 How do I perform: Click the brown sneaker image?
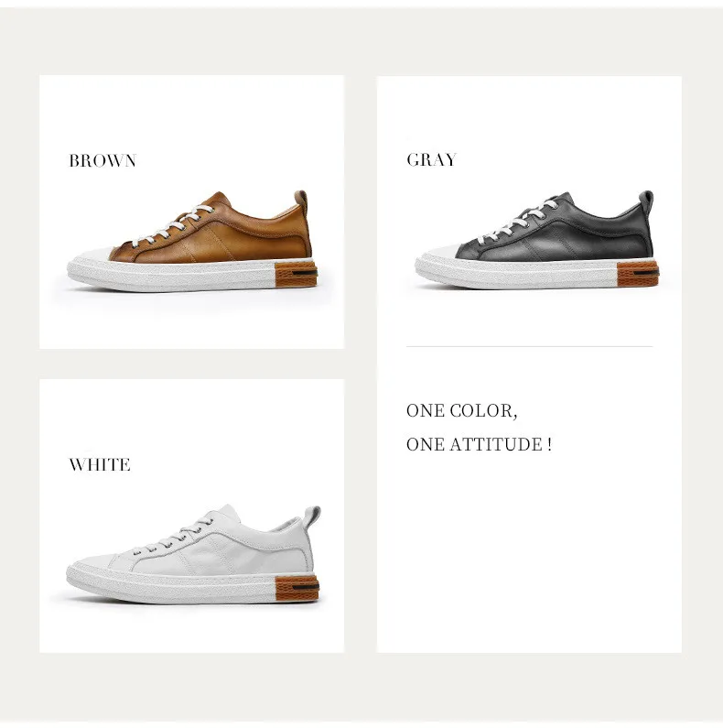[x=193, y=241]
